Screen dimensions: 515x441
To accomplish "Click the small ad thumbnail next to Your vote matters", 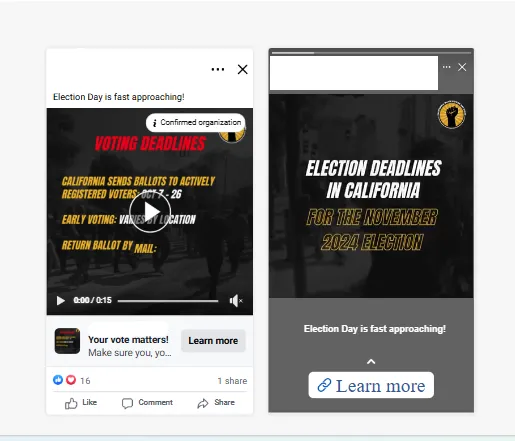I will click(x=67, y=341).
